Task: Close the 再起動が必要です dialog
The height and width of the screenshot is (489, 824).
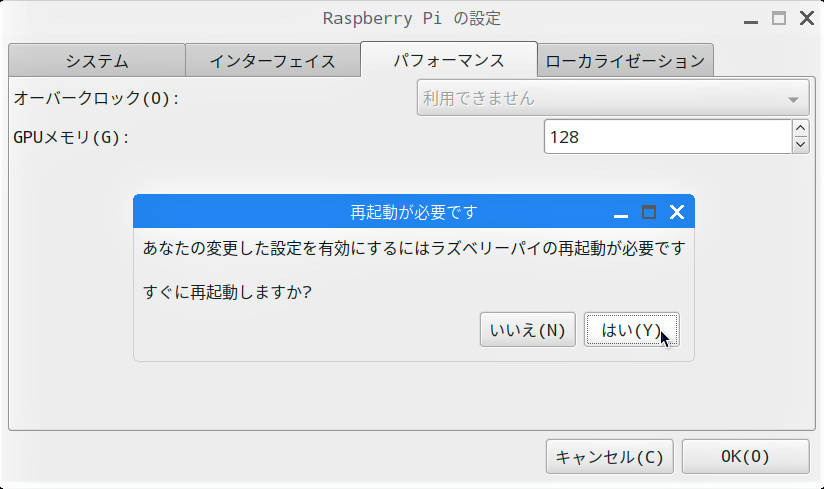Action: [677, 212]
